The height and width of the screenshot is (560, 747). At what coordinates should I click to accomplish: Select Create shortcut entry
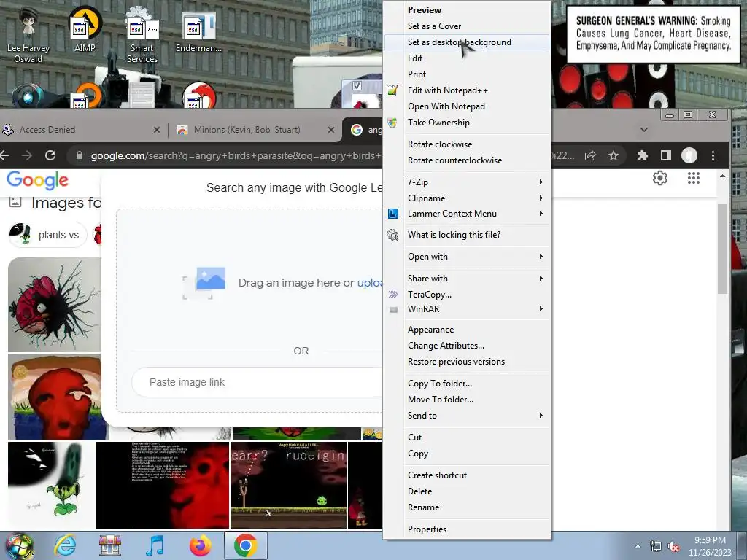click(x=466, y=475)
